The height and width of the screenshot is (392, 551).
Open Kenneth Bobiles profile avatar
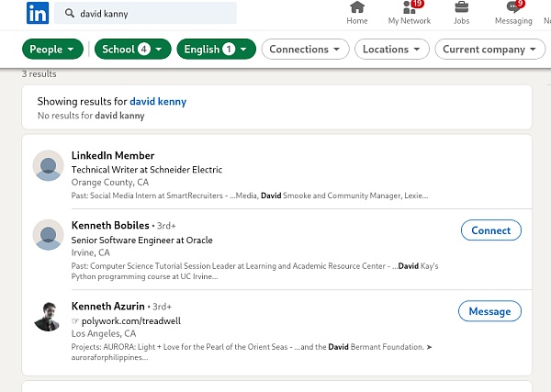coord(48,235)
